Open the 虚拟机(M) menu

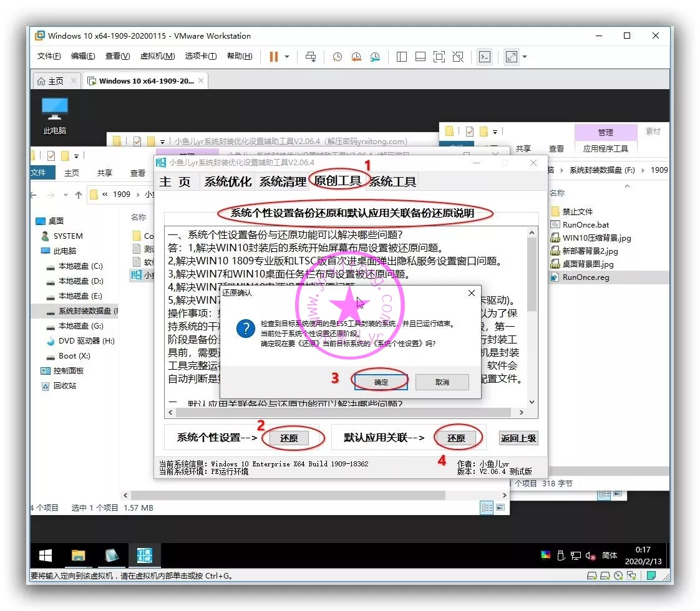[x=157, y=56]
